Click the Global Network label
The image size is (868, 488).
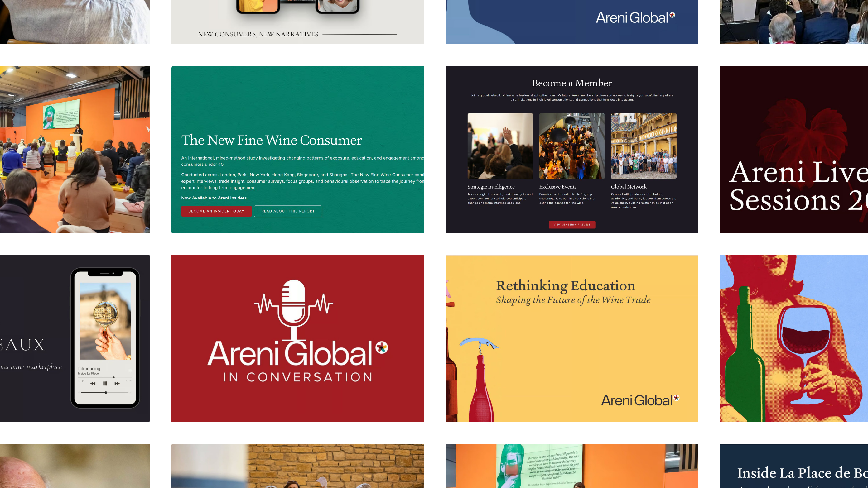click(629, 187)
